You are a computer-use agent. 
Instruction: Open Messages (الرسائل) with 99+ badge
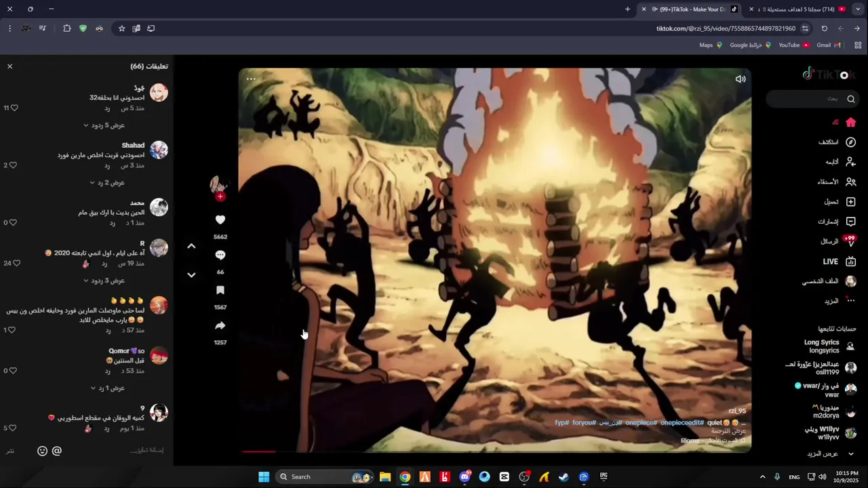(838, 241)
